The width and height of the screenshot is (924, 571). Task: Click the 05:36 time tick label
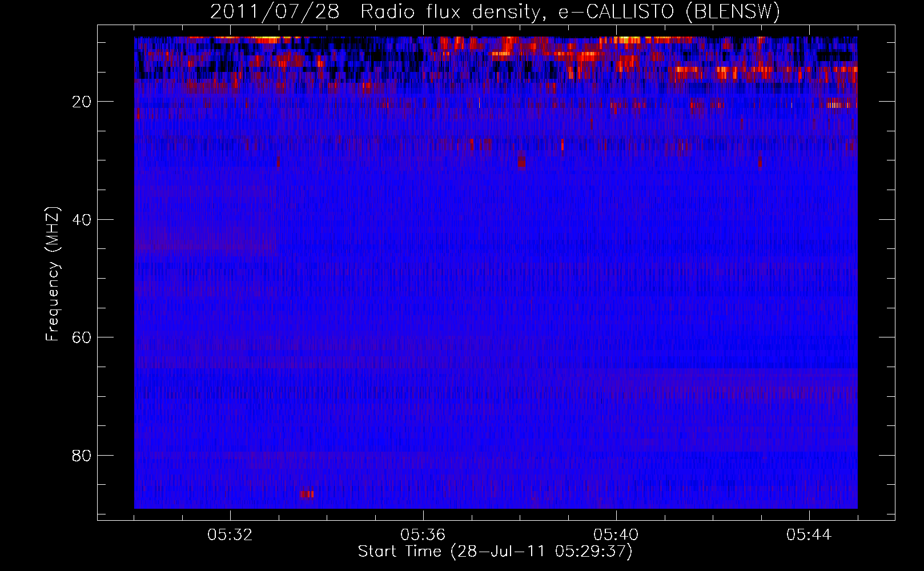[x=423, y=535]
